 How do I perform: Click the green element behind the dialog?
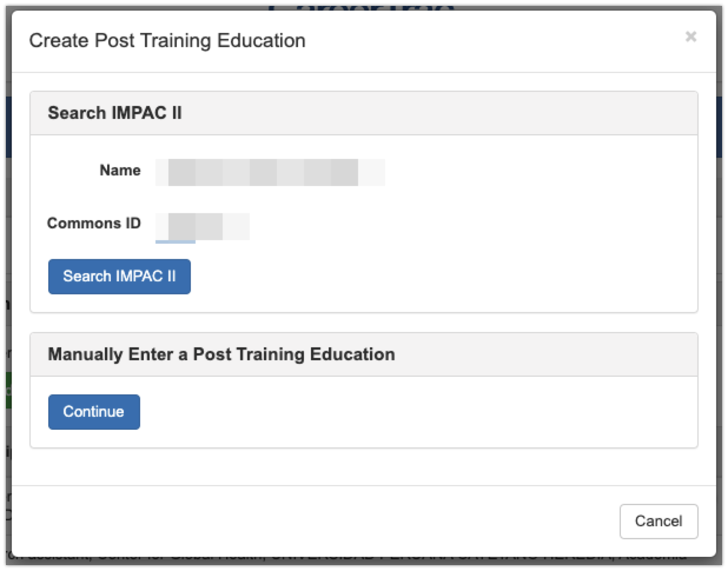point(8,390)
